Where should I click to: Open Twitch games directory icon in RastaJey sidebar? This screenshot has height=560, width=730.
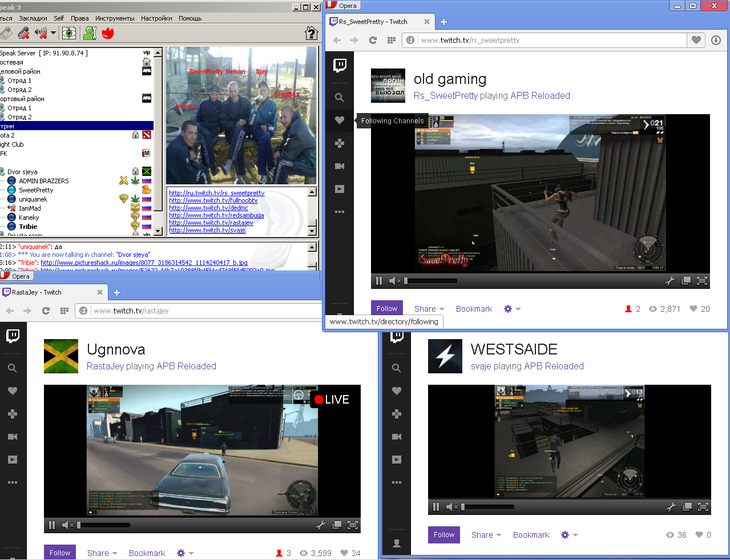(13, 414)
